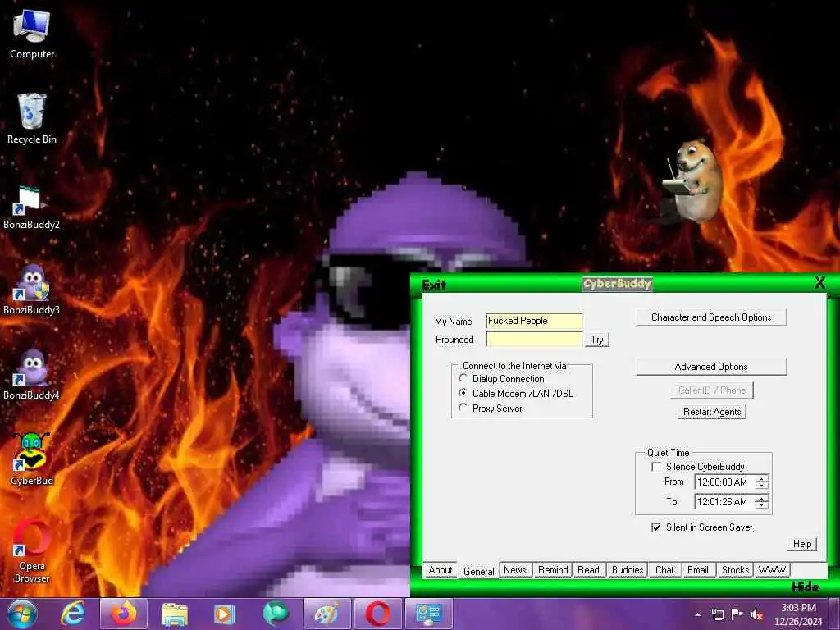The height and width of the screenshot is (630, 840).
Task: Click the Action Center flag icon
Action: [737, 614]
